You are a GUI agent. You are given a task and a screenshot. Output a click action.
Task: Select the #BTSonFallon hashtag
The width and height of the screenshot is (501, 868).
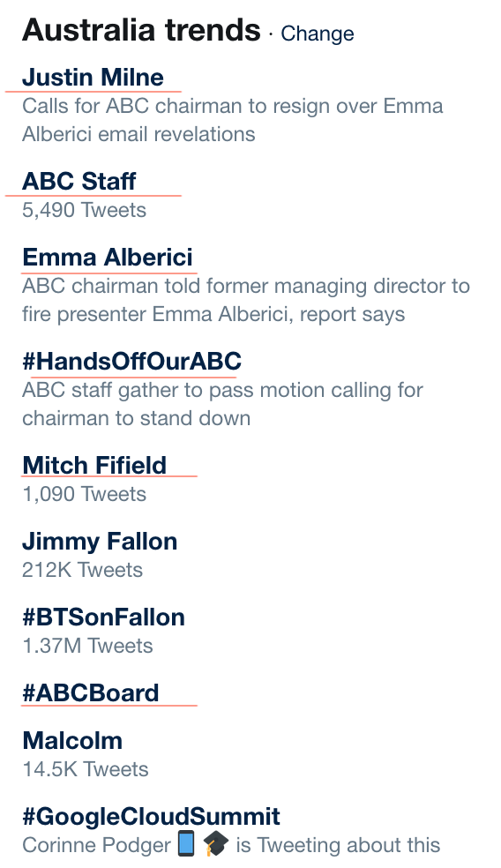103,617
